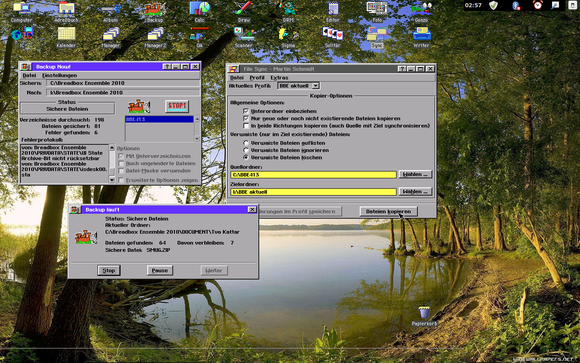Open Datei menu in Backup Now window

pyautogui.click(x=30, y=75)
